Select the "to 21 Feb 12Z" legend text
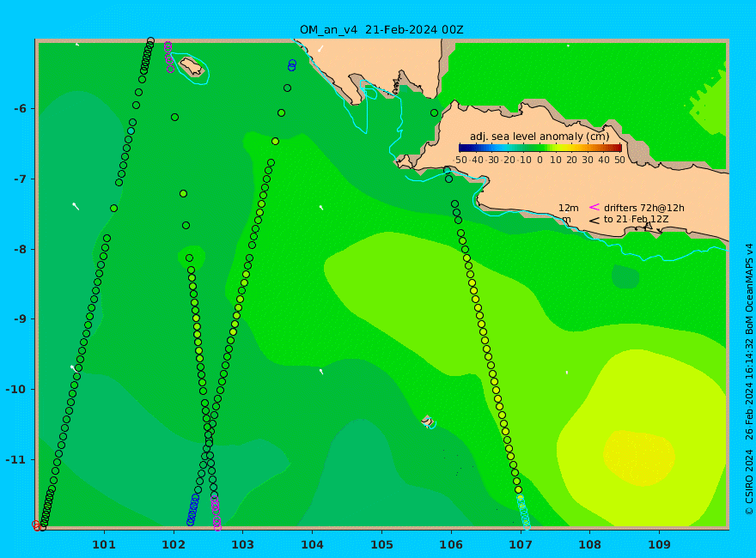 click(x=636, y=219)
